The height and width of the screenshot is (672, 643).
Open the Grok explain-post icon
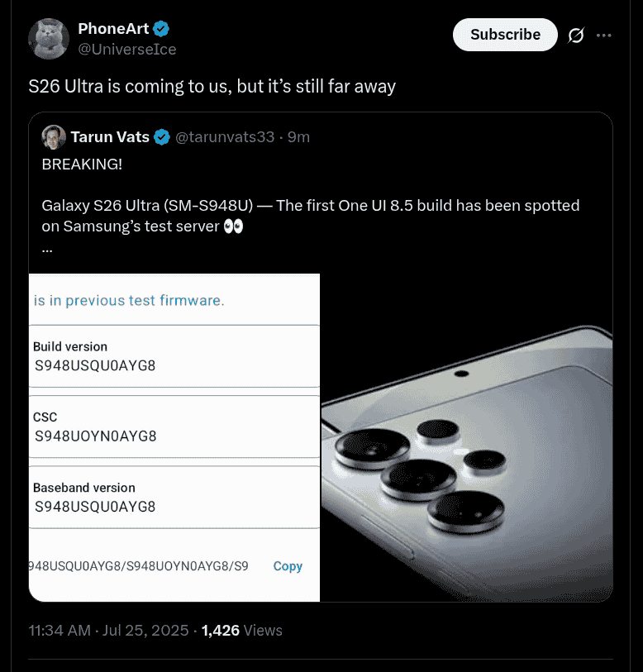(576, 36)
